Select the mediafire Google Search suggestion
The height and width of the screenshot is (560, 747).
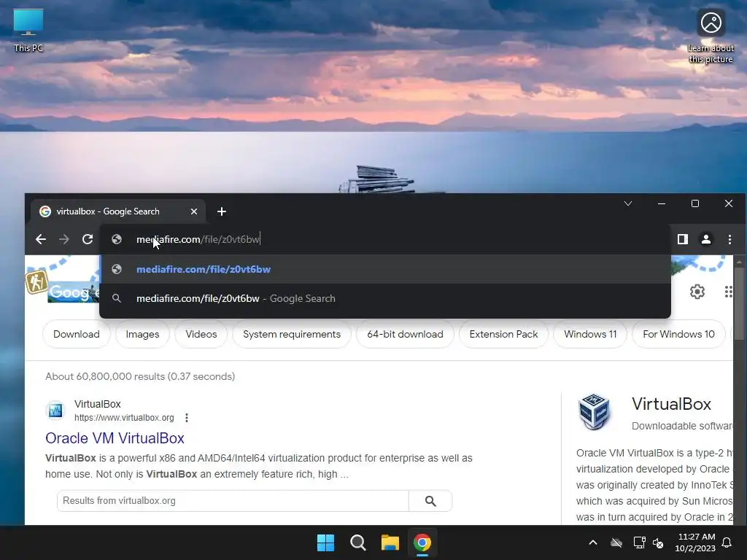(385, 298)
